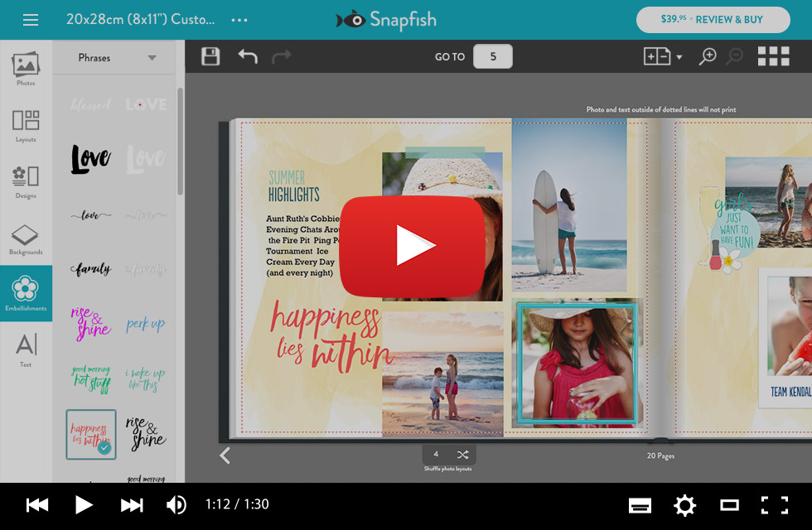
Task: Open the Photos panel
Action: tap(26, 70)
